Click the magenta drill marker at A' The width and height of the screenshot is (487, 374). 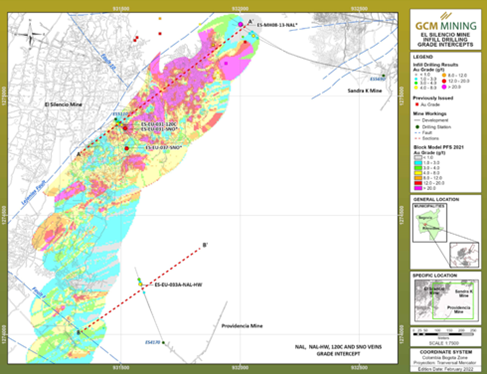click(x=240, y=24)
